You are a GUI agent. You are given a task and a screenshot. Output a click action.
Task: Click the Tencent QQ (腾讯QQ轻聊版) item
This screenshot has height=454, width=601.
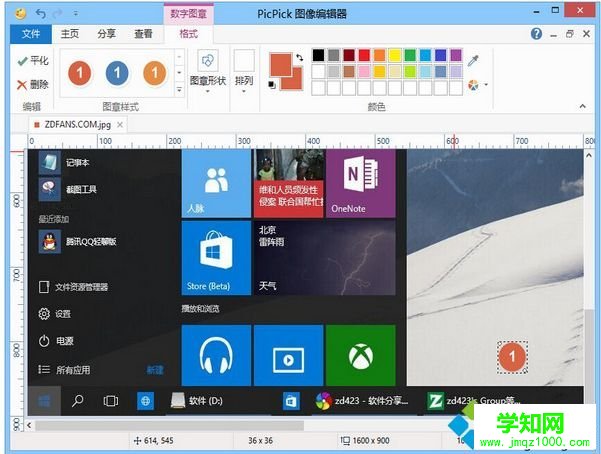[77, 242]
